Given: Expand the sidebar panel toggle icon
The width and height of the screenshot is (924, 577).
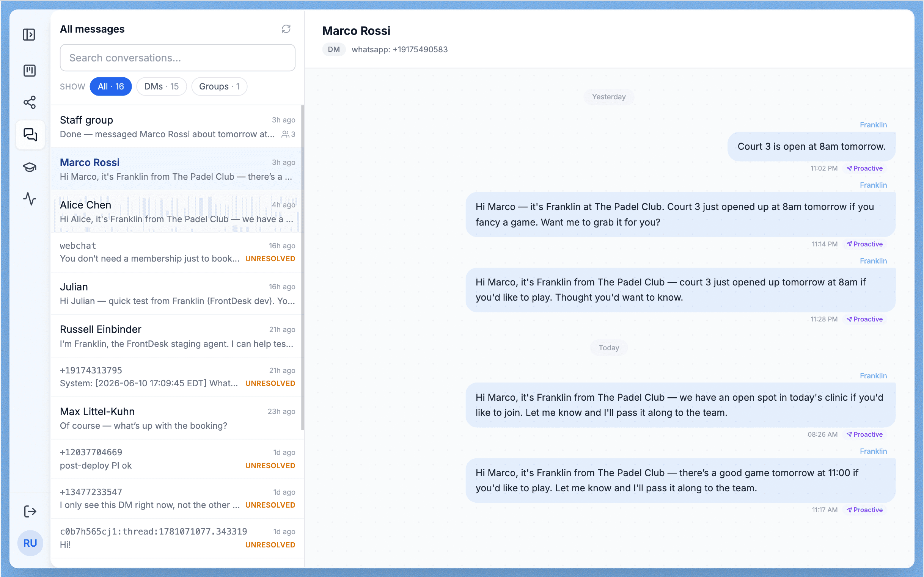Looking at the screenshot, I should point(29,35).
